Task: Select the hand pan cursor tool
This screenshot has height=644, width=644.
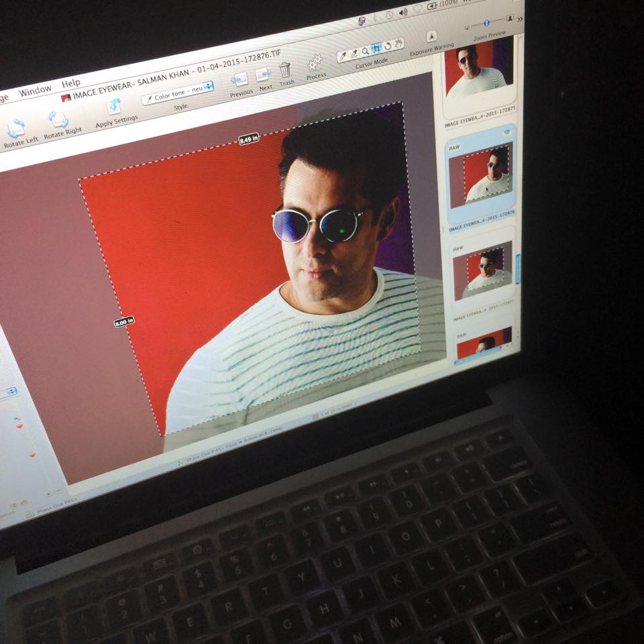Action: 398,43
